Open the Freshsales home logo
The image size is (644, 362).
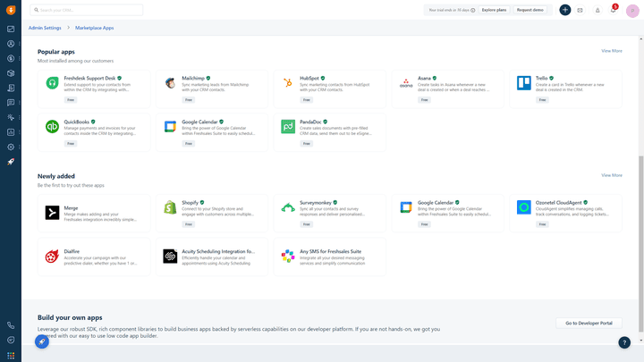(x=11, y=10)
